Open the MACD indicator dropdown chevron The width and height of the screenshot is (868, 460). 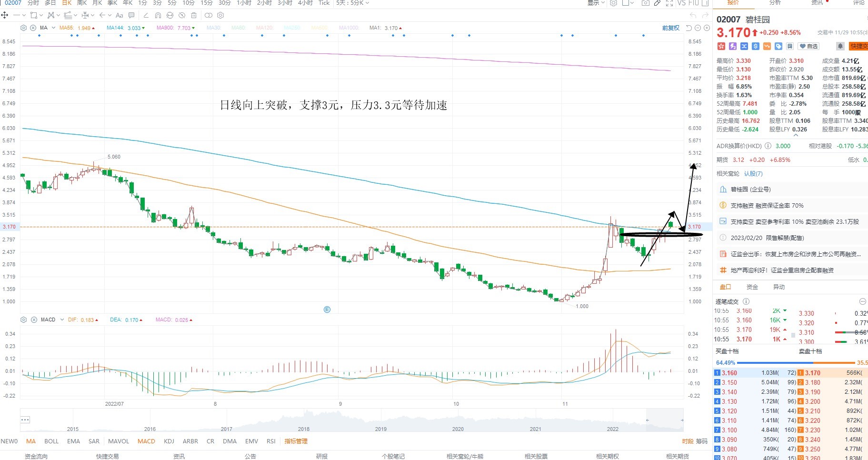[62, 320]
